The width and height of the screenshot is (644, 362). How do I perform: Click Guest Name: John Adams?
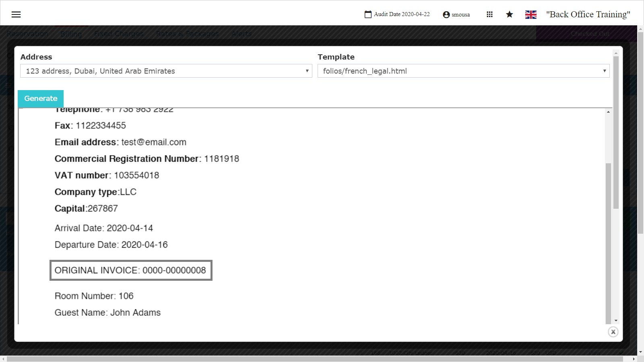tap(107, 313)
